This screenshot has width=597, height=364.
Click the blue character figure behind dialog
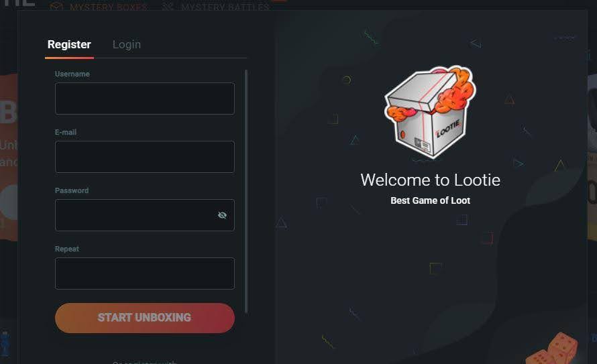point(5,344)
